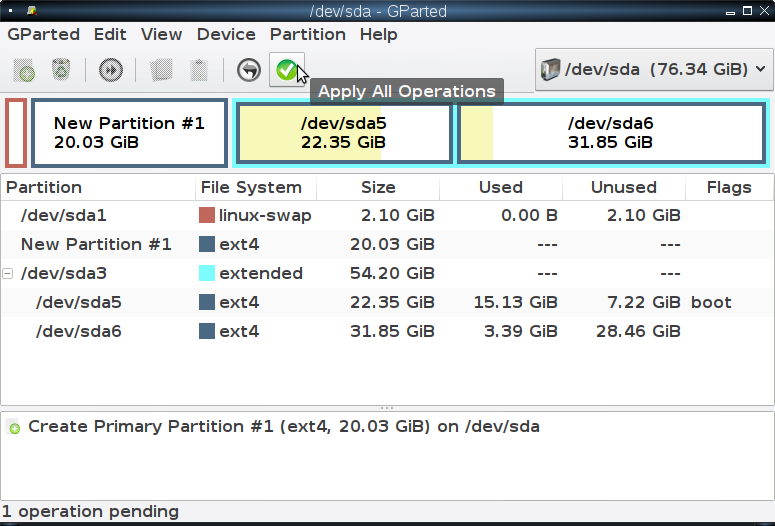The width and height of the screenshot is (775, 526).
Task: Open the /dev/sda device selector dropdown
Action: [654, 69]
